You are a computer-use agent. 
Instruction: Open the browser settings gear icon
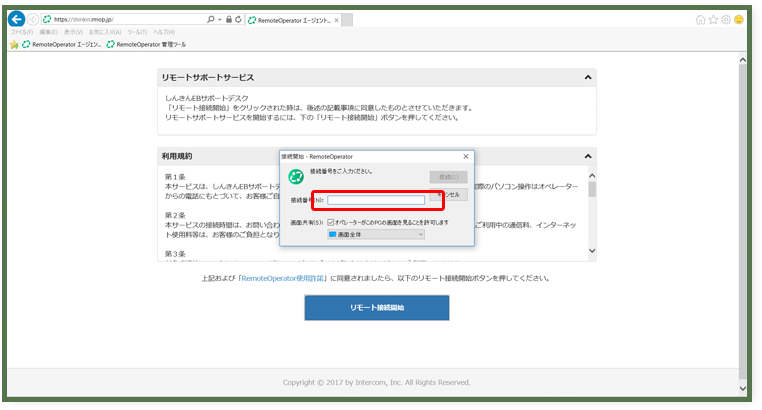[x=725, y=19]
